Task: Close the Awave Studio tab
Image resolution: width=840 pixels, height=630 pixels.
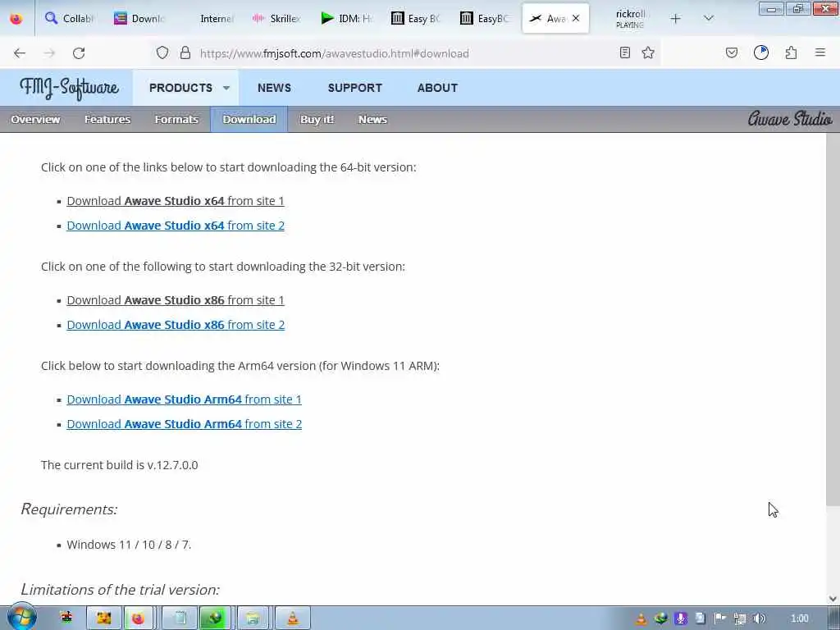Action: coord(576,18)
